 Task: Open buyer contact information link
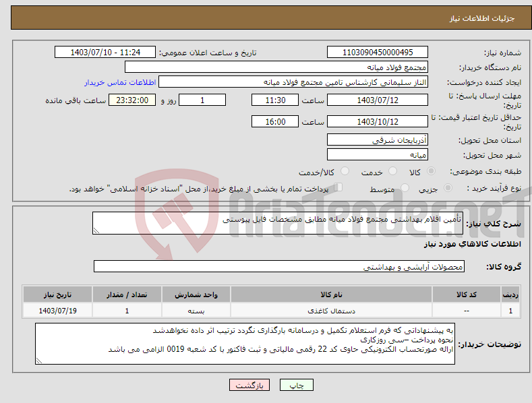point(120,82)
